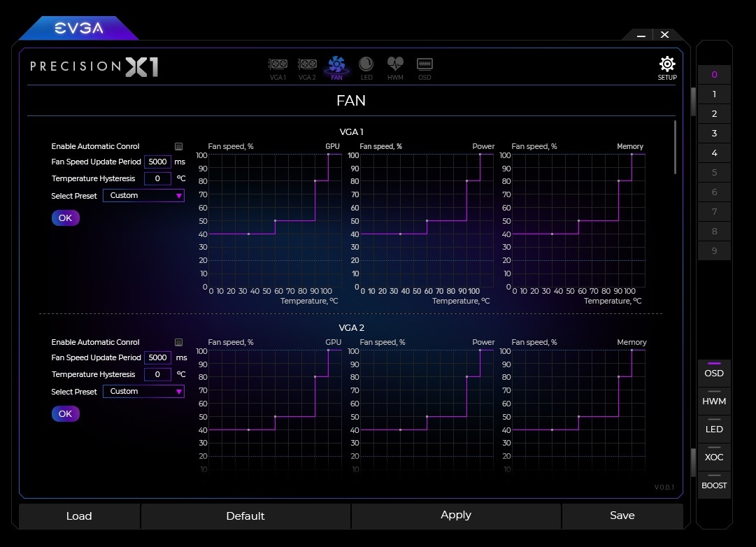Viewport: 756px width, 547px height.
Task: Click VGA 2 Temperature Hysteresis field
Action: coord(157,374)
